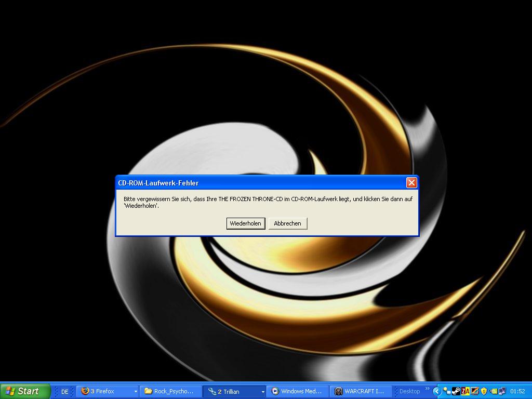Expand hidden system tray icons
532x399 pixels.
[x=437, y=391]
